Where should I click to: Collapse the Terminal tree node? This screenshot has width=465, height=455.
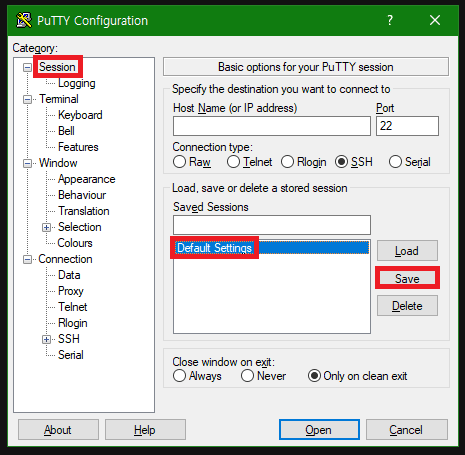tap(27, 99)
